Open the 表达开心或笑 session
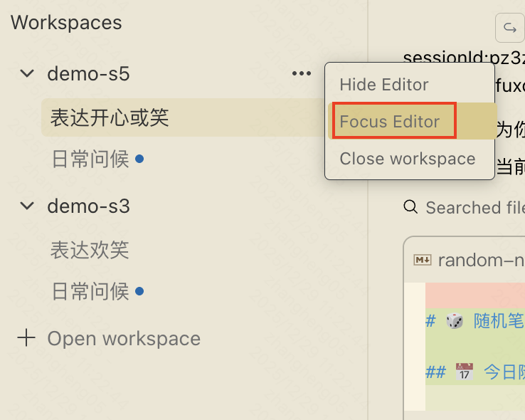The height and width of the screenshot is (420, 525). coord(110,117)
